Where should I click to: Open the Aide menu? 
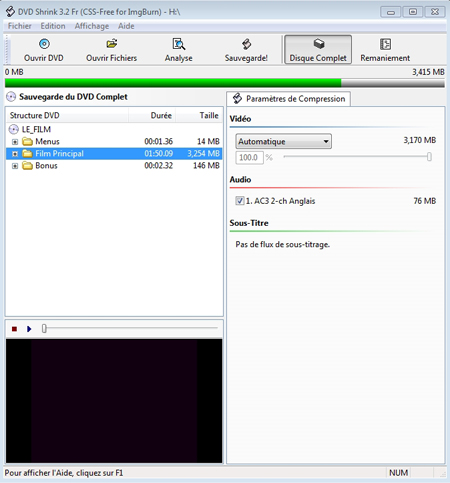pos(126,26)
